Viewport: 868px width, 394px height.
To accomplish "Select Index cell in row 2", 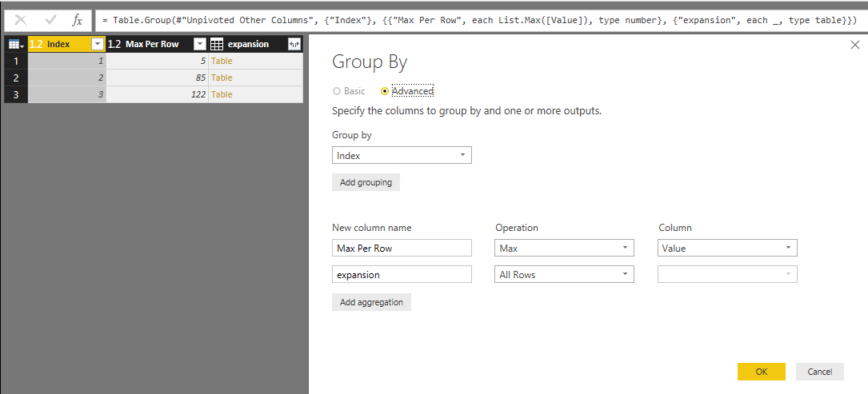I will point(66,78).
